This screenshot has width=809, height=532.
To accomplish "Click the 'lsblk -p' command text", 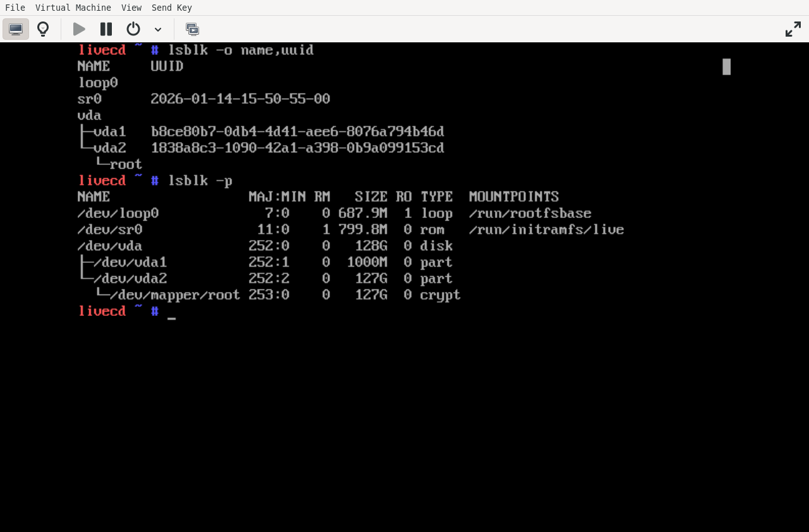I will pos(200,181).
